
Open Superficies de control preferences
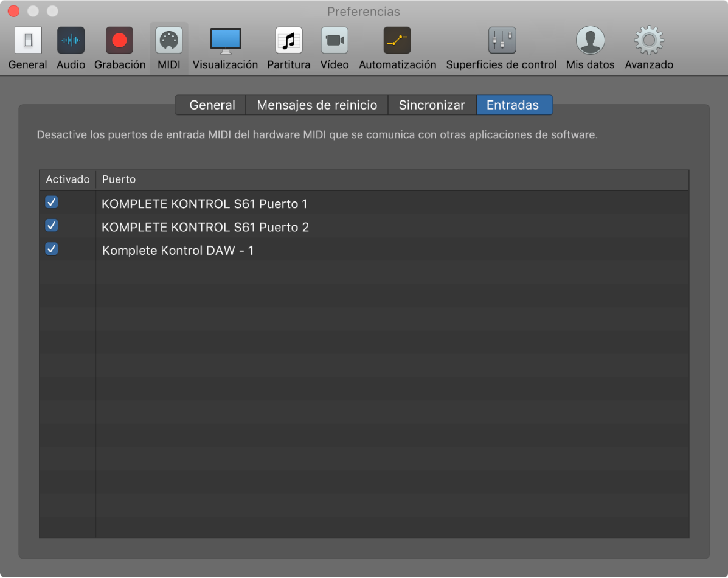pos(501,41)
